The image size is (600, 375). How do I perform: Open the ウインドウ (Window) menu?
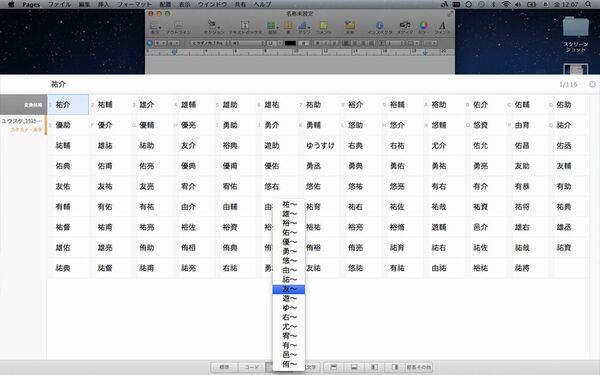[x=213, y=4]
